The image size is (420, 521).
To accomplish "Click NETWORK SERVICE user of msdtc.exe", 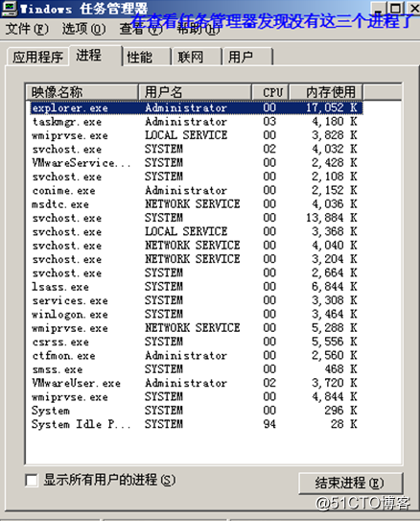I will tap(193, 204).
